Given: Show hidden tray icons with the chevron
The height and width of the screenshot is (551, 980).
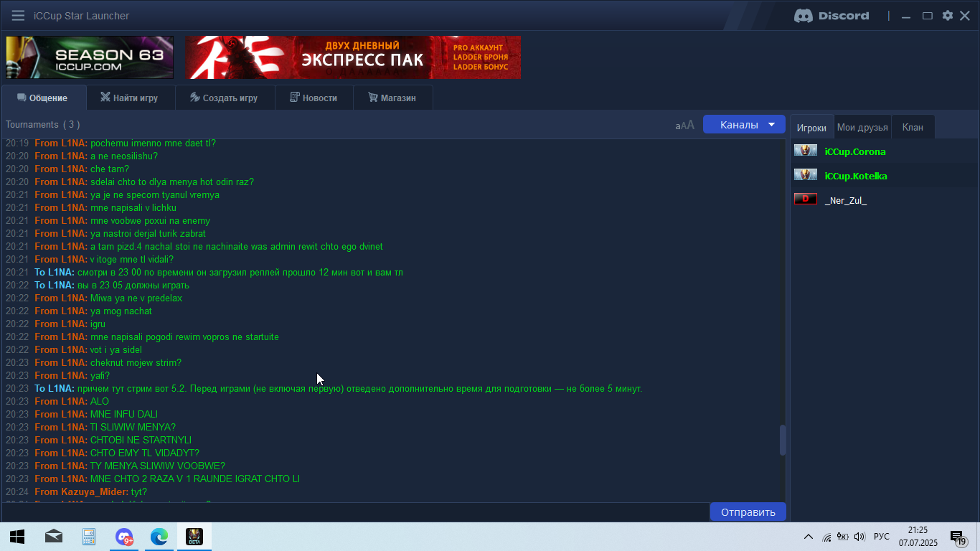Looking at the screenshot, I should point(809,537).
